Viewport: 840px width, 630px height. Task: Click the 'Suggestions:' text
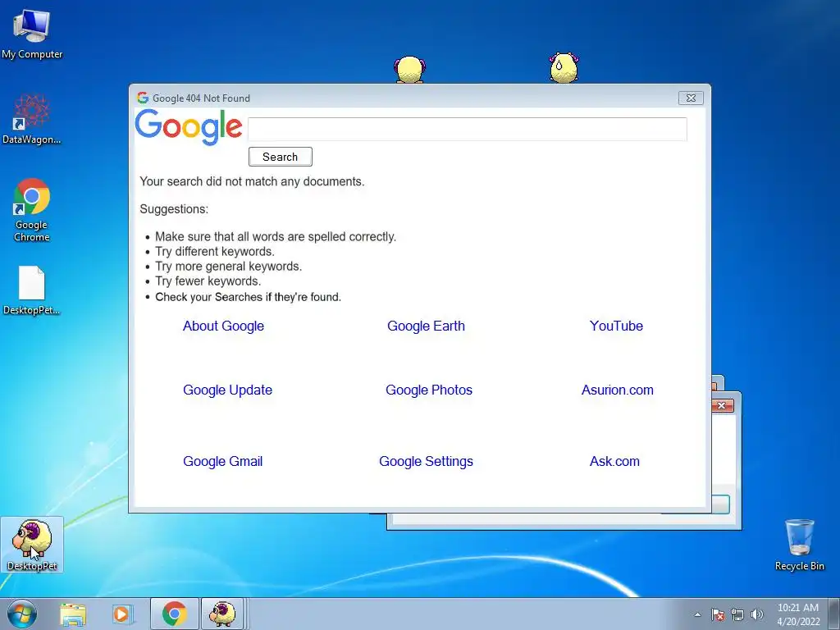174,209
